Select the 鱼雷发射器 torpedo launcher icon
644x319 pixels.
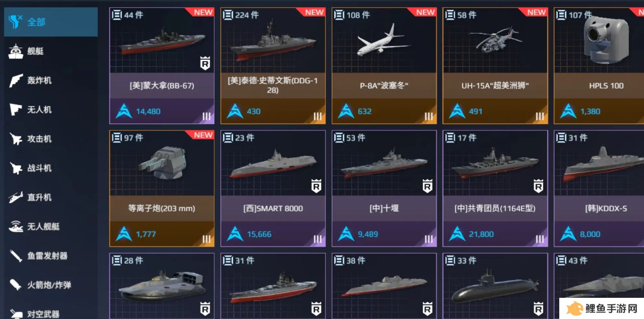16,256
